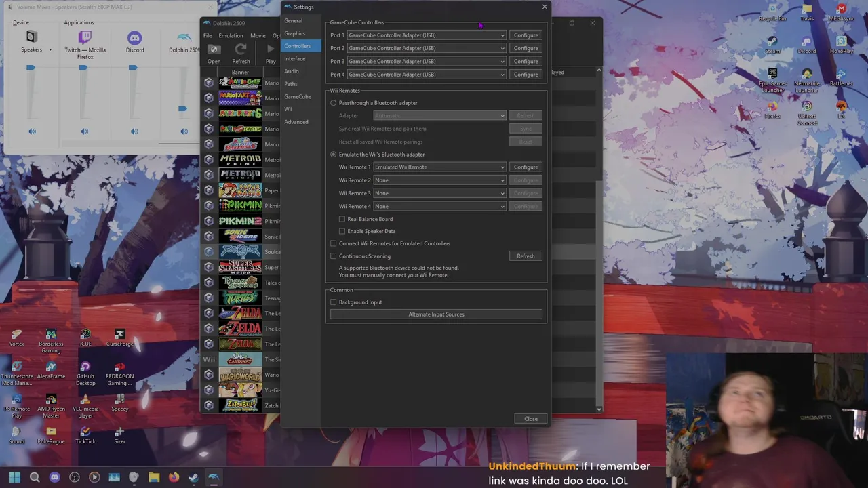Click the Speakers volume slider handle
Image resolution: width=868 pixels, height=488 pixels.
(31, 68)
